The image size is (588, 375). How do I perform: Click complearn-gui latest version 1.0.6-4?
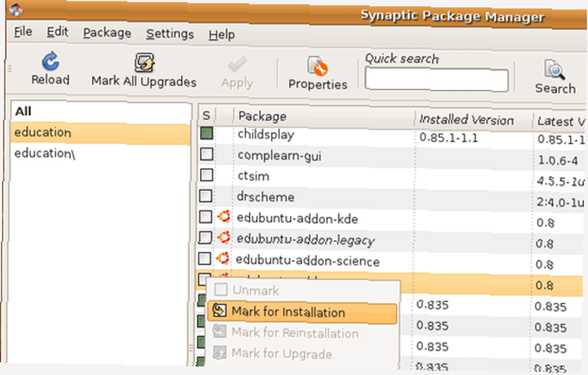click(x=558, y=161)
